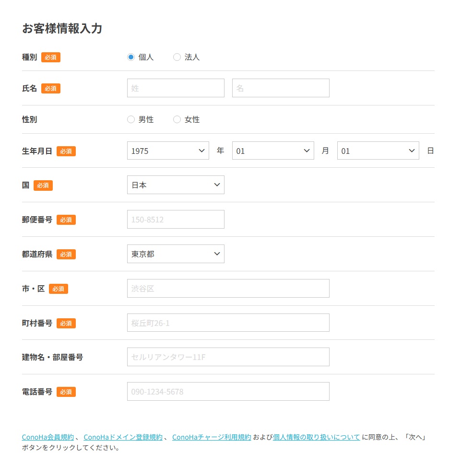The width and height of the screenshot is (449, 476).
Task: Open the ConoHa会員規約 link
Action: click(47, 437)
